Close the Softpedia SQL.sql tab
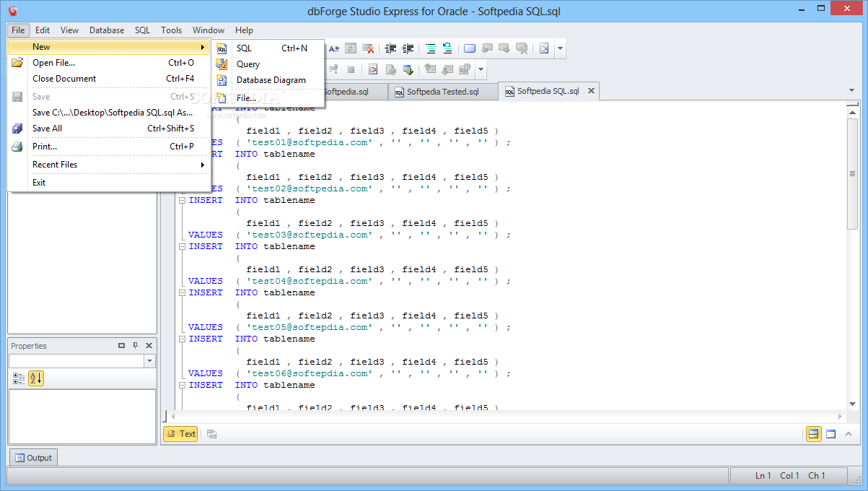 591,91
